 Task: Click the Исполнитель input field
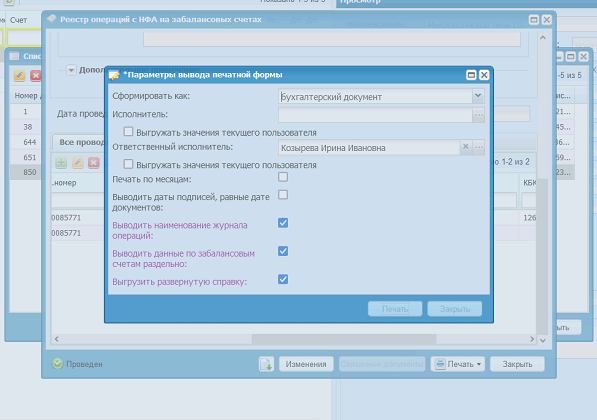(375, 115)
